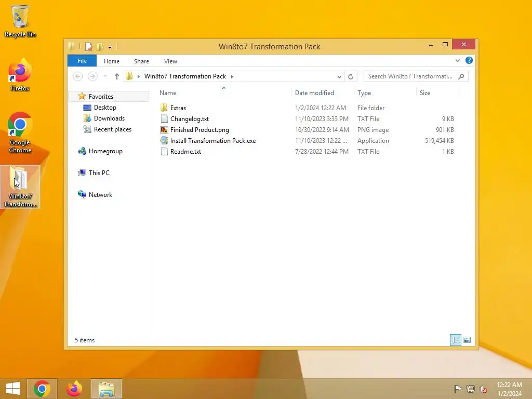Select Network in navigation pane
Screen dimensions: 532x399
(x=100, y=195)
